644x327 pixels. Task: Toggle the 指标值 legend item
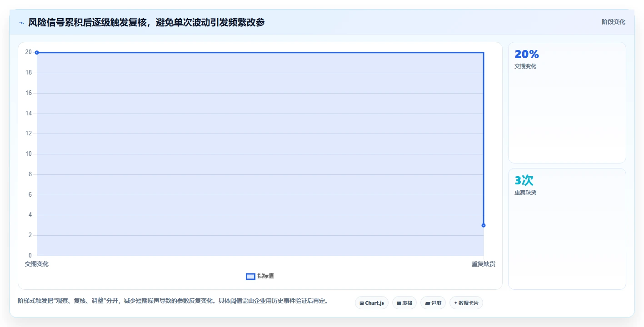(x=260, y=276)
